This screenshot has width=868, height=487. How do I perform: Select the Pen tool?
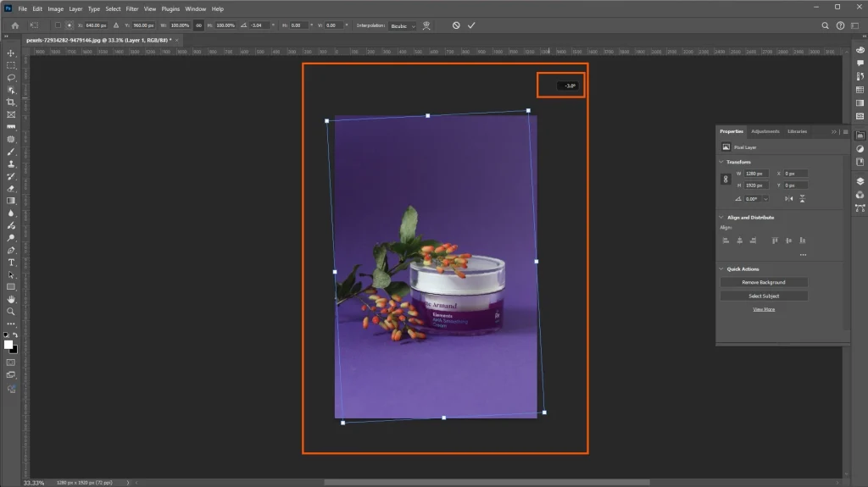tap(10, 250)
